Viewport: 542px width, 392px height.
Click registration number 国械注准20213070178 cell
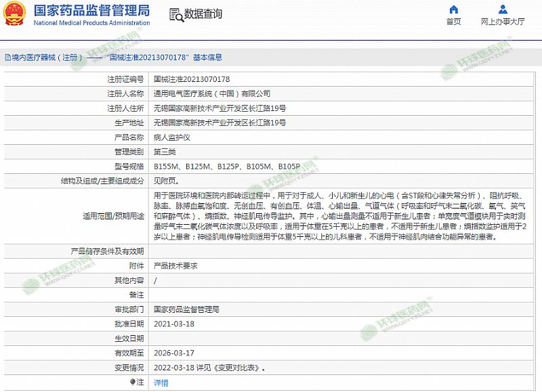coord(192,79)
